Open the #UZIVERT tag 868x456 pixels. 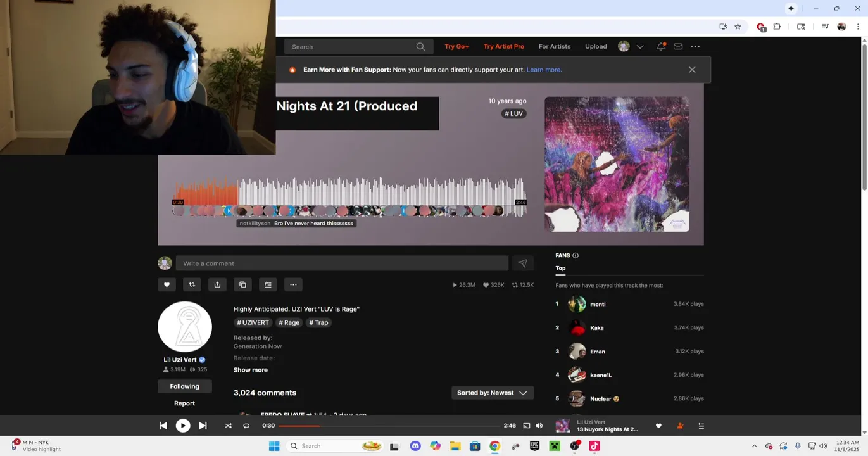[x=253, y=323]
